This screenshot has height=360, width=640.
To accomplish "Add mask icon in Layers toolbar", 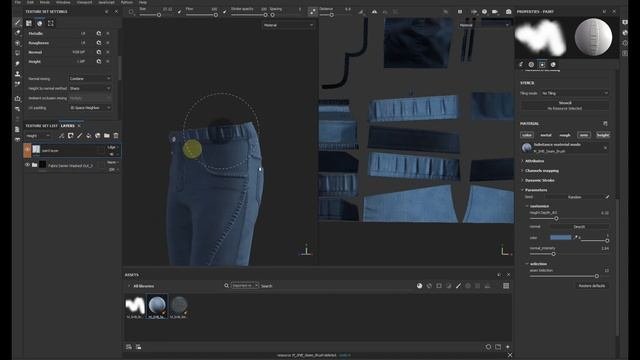I will [71, 136].
